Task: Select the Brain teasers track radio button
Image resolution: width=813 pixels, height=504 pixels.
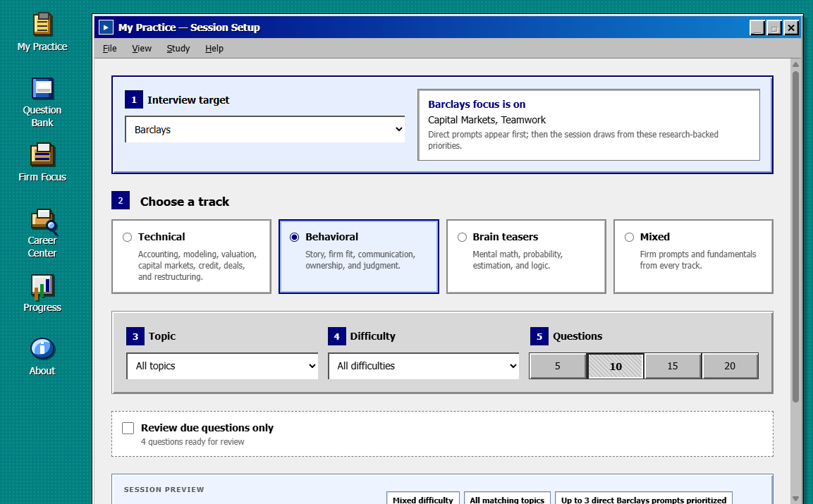Action: 462,237
